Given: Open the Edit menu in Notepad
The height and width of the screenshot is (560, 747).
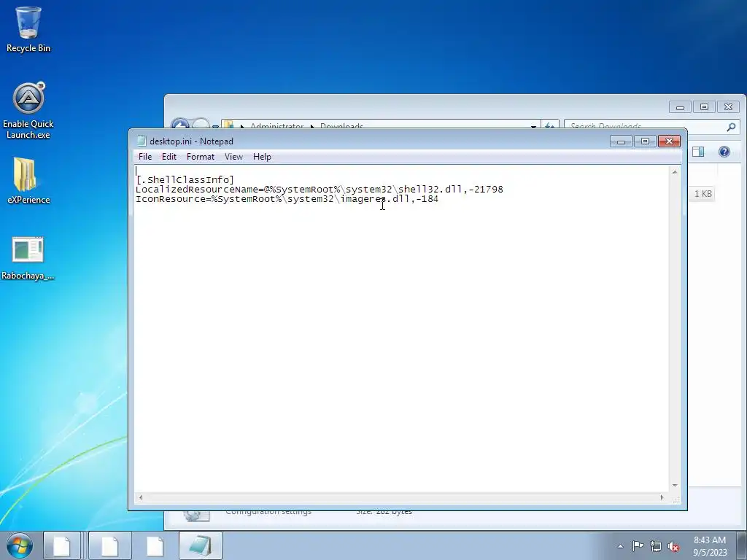Looking at the screenshot, I should 169,157.
